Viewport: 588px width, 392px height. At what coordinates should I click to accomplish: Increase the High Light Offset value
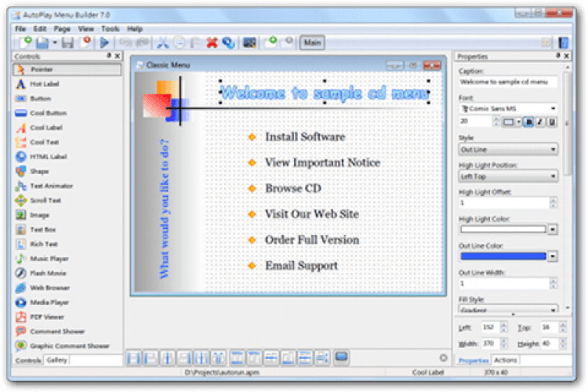click(554, 200)
